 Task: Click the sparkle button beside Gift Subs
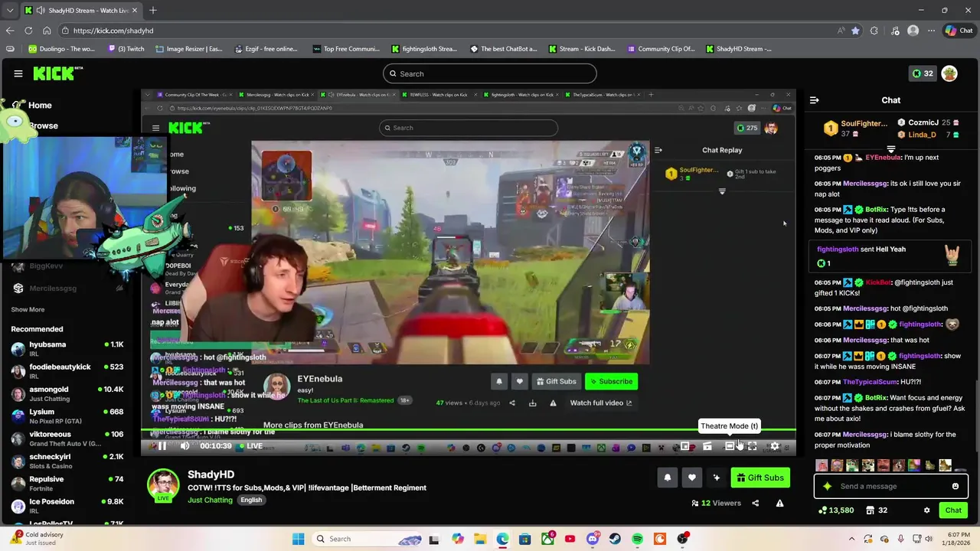[716, 478]
